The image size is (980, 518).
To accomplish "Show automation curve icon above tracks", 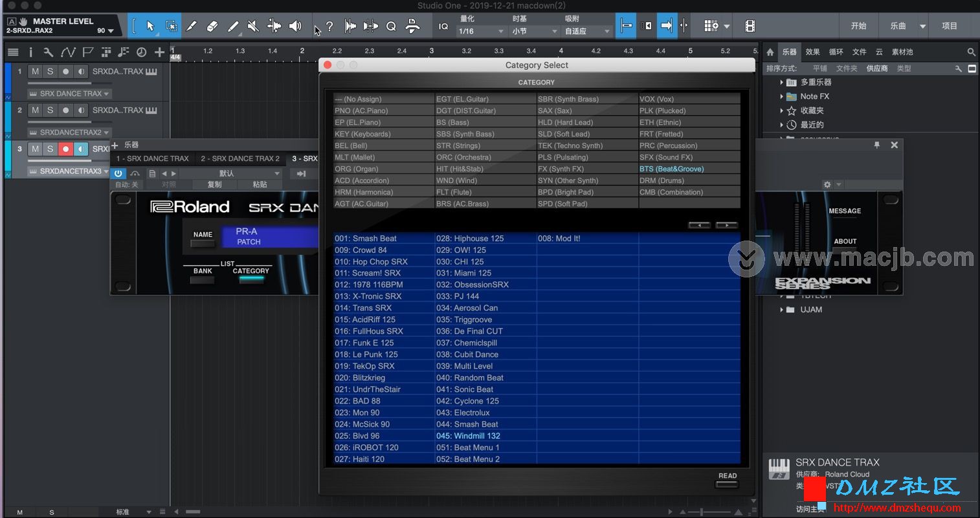I will tap(68, 52).
